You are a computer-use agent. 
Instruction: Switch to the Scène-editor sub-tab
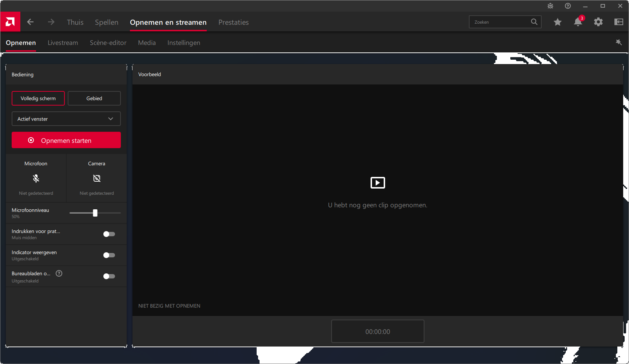(108, 43)
